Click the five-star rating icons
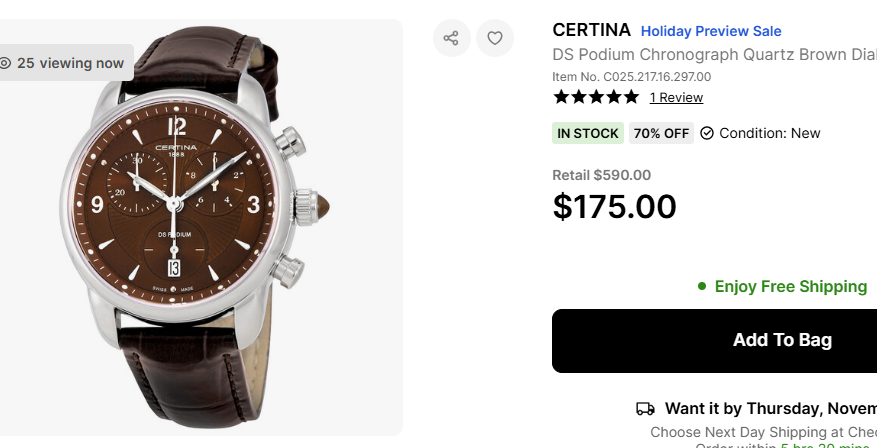The image size is (877, 448). click(x=596, y=97)
